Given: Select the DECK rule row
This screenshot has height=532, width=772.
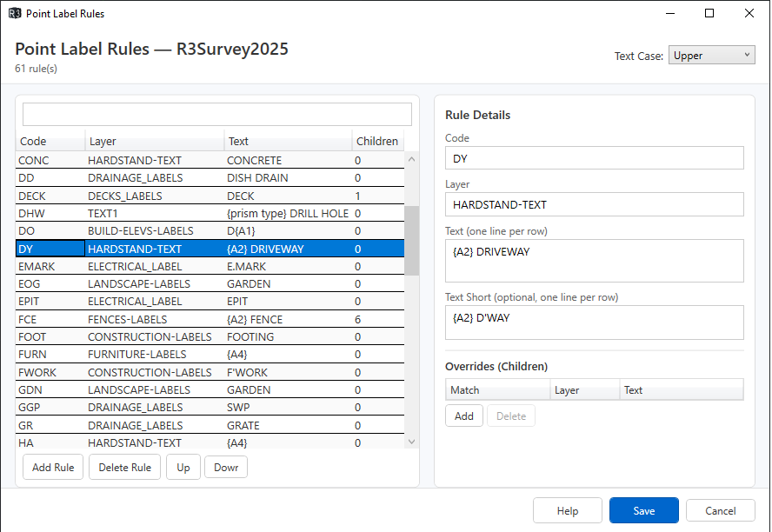Looking at the screenshot, I should pos(210,196).
